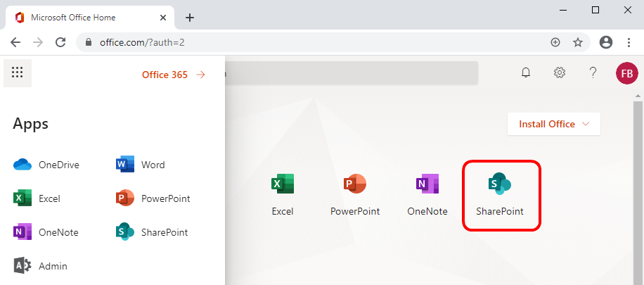Image resolution: width=644 pixels, height=285 pixels.
Task: Show notifications via the bell icon
Action: pos(526,73)
